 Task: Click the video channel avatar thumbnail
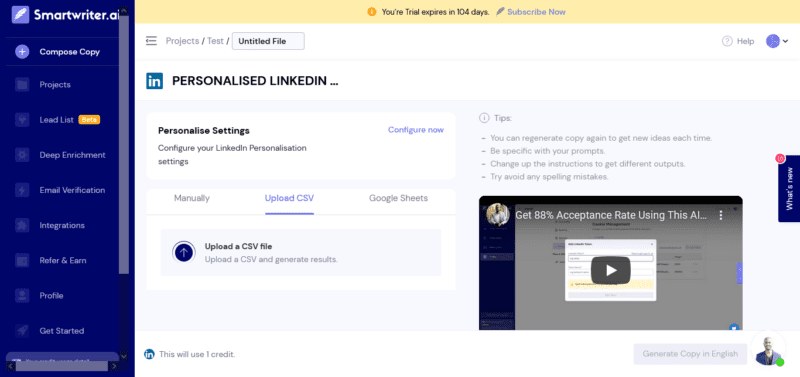(x=497, y=215)
